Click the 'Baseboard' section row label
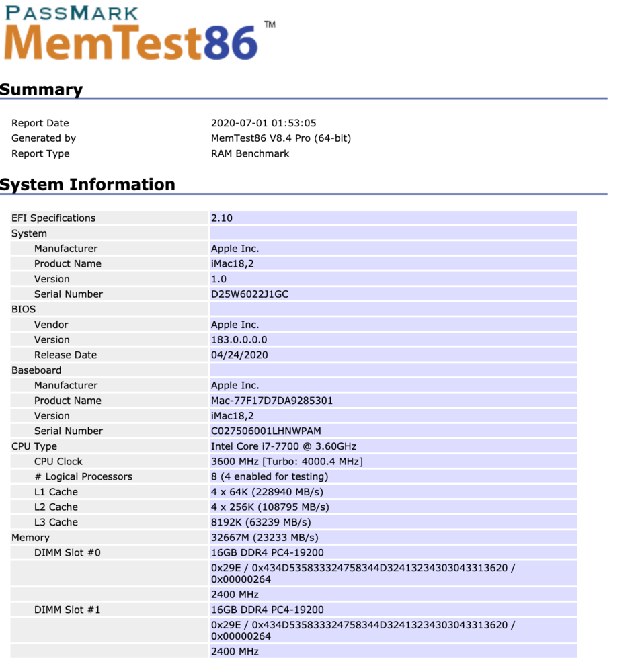638x672 pixels. 36,370
